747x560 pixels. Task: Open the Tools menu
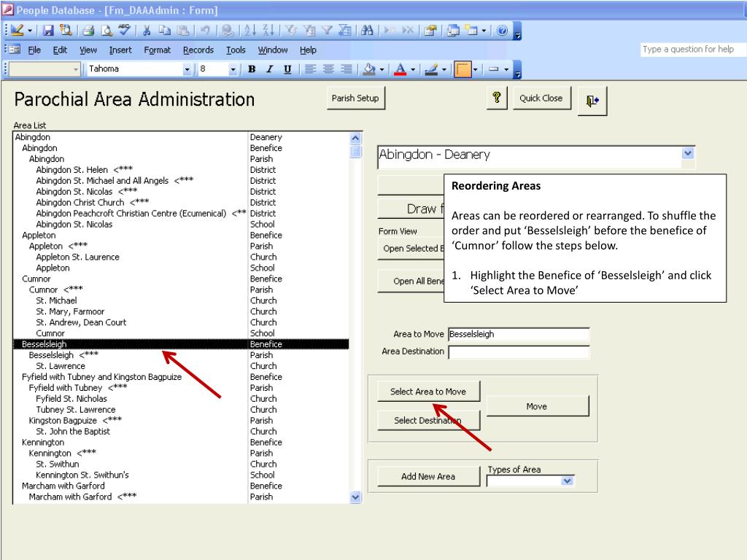point(236,50)
